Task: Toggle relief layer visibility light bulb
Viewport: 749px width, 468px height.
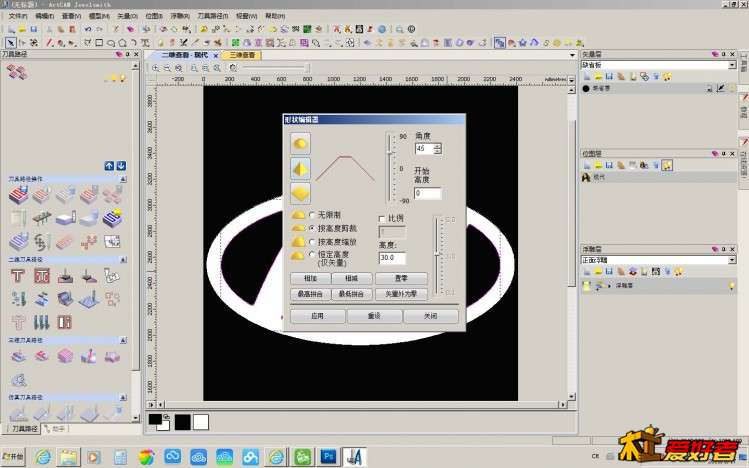Action: pyautogui.click(x=731, y=286)
